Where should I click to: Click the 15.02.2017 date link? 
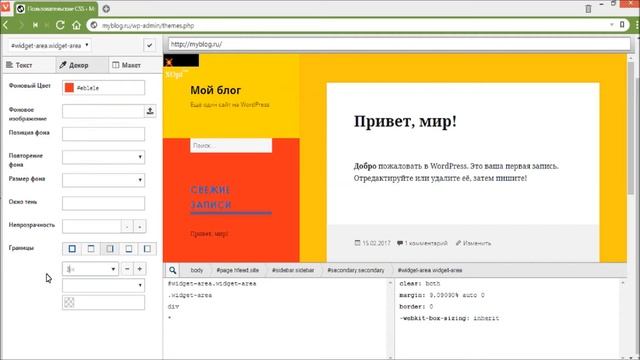pyautogui.click(x=376, y=243)
